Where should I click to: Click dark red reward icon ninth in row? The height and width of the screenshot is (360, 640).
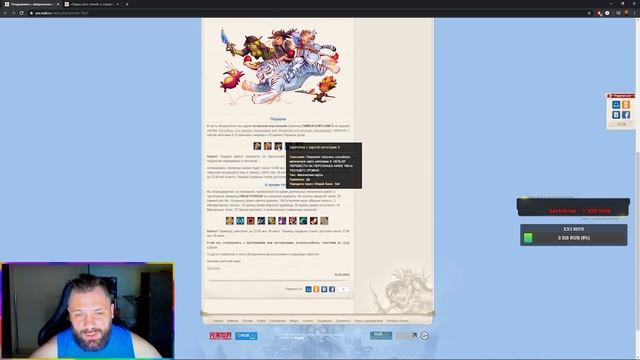click(x=313, y=221)
